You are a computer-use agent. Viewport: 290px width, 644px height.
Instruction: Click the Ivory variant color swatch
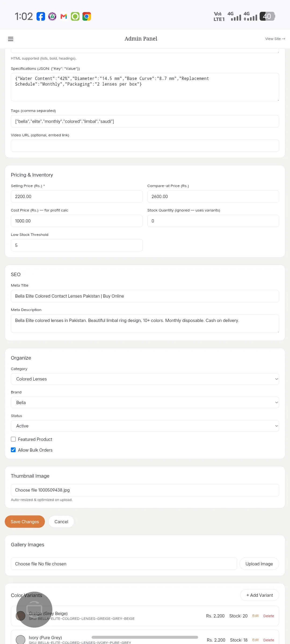(21, 640)
